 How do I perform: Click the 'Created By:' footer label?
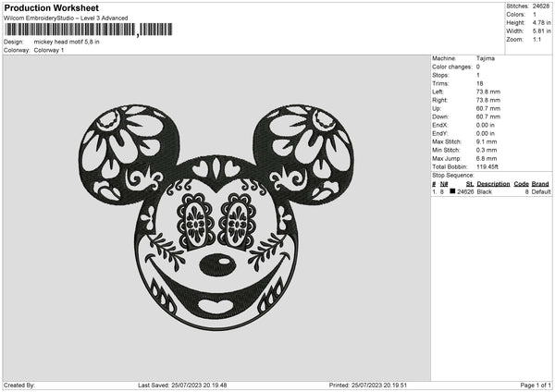tap(19, 385)
